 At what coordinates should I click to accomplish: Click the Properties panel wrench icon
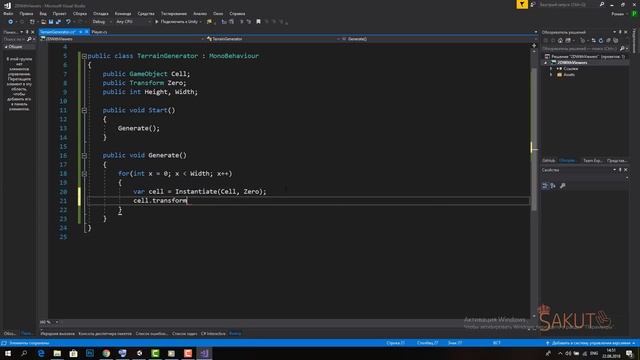pos(562,186)
